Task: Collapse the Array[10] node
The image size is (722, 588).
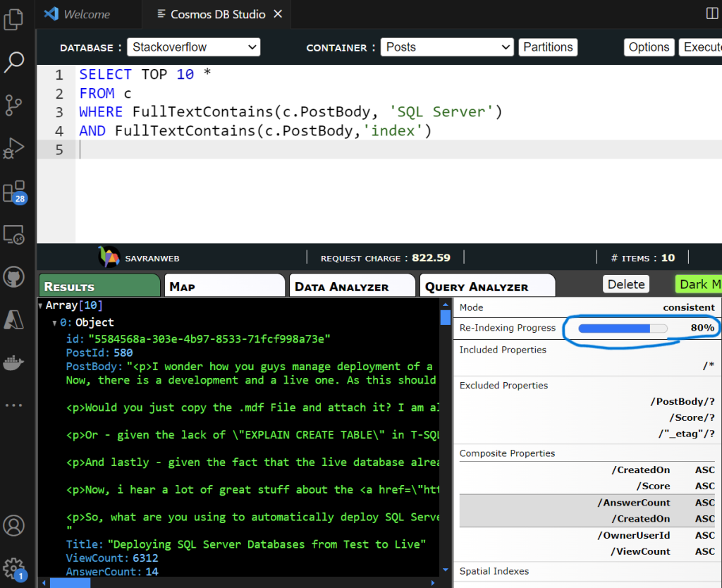Action: point(40,305)
